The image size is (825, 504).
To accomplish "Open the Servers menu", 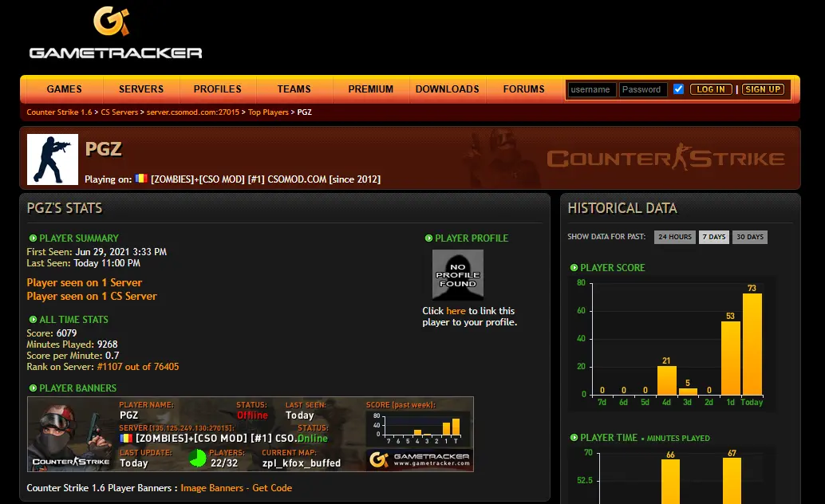I will pos(141,89).
